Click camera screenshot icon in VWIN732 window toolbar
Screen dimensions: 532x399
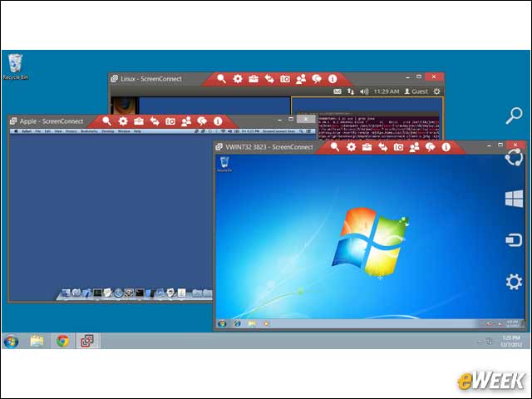[x=398, y=147]
